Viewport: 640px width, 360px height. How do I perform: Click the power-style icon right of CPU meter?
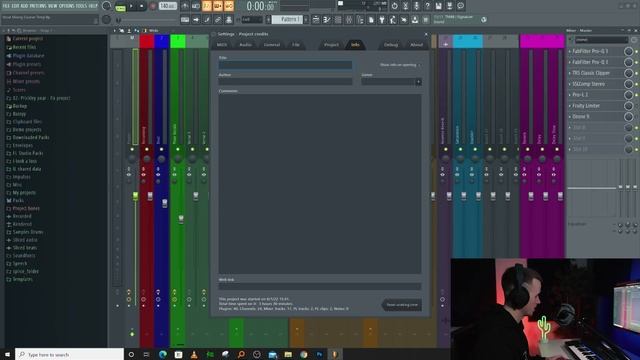394,6
